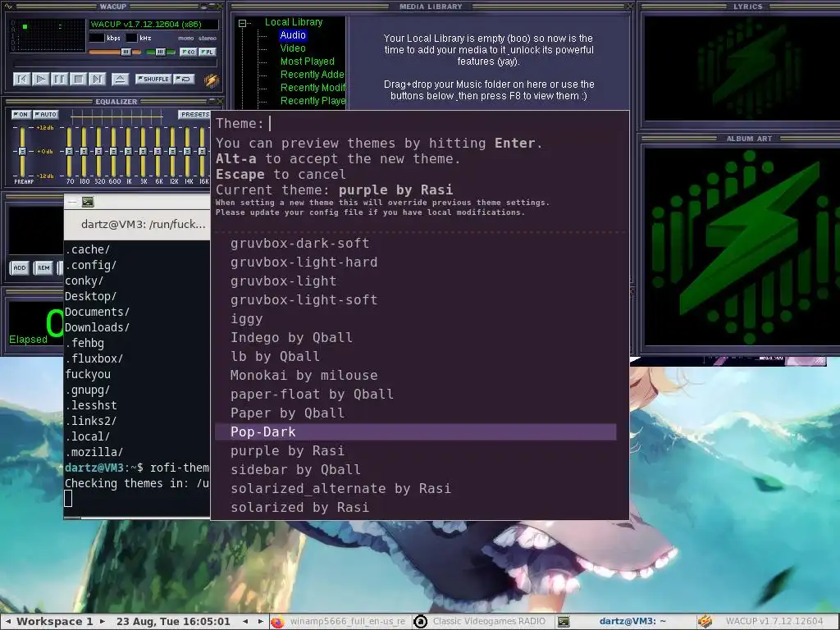Stop playback in WACUP
This screenshot has height=630, width=840.
click(x=78, y=80)
